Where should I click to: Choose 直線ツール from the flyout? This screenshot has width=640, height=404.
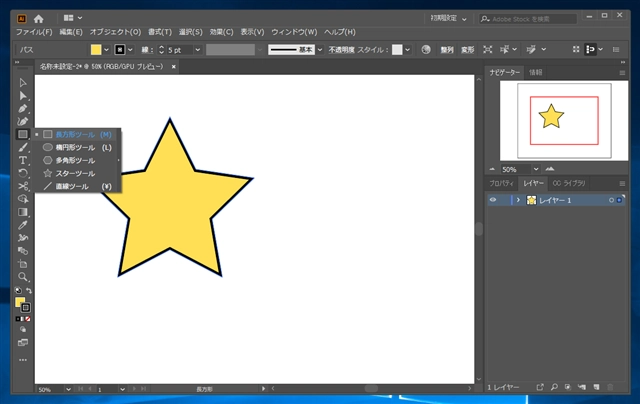coord(78,186)
